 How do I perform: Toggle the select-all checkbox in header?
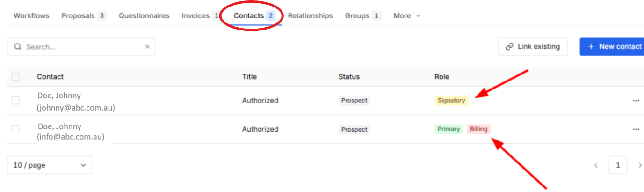coord(15,77)
